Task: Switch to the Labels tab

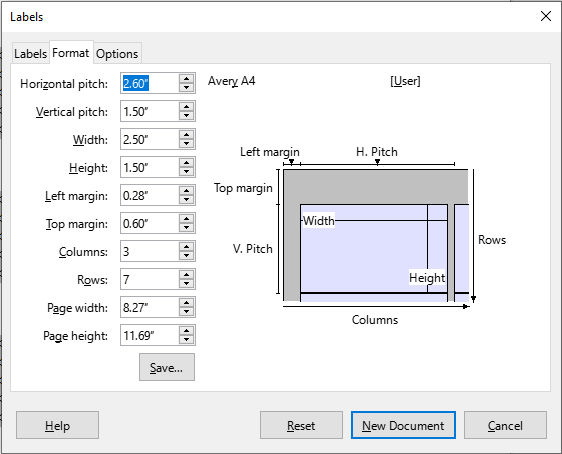Action: pos(30,54)
